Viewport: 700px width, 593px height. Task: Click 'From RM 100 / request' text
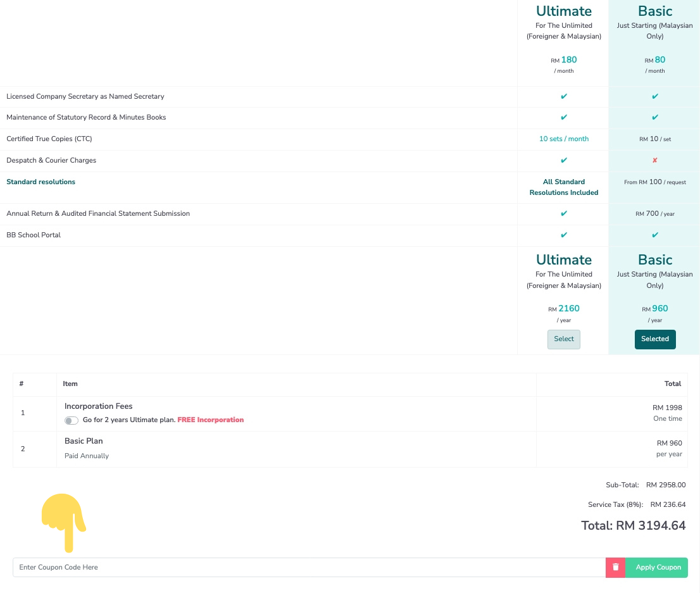pos(655,182)
